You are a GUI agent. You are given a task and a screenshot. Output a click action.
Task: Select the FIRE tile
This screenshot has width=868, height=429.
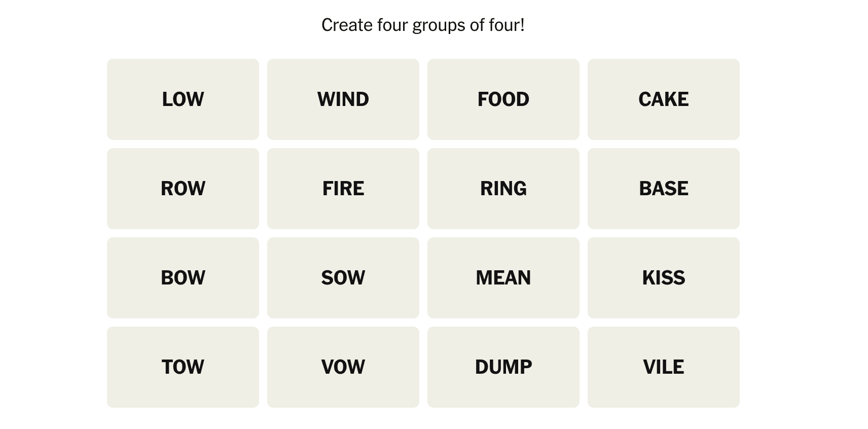[343, 189]
